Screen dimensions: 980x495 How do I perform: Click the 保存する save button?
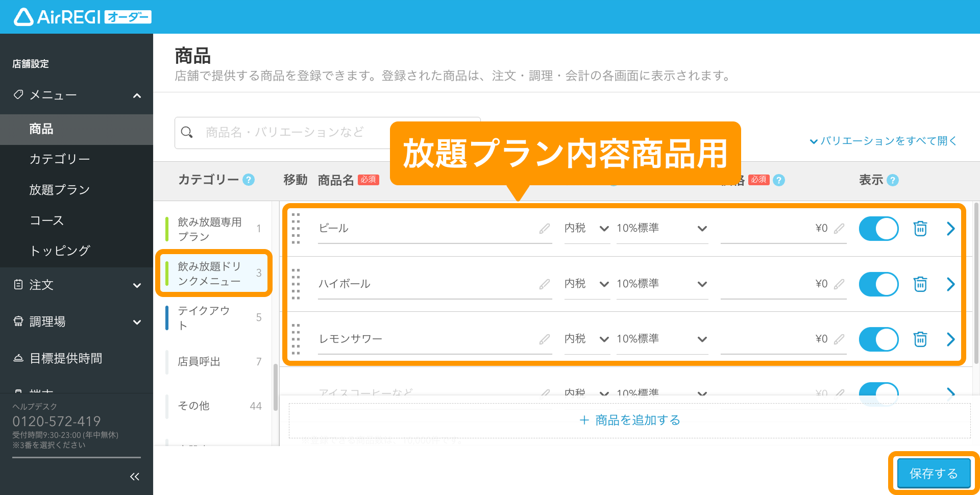pyautogui.click(x=934, y=473)
